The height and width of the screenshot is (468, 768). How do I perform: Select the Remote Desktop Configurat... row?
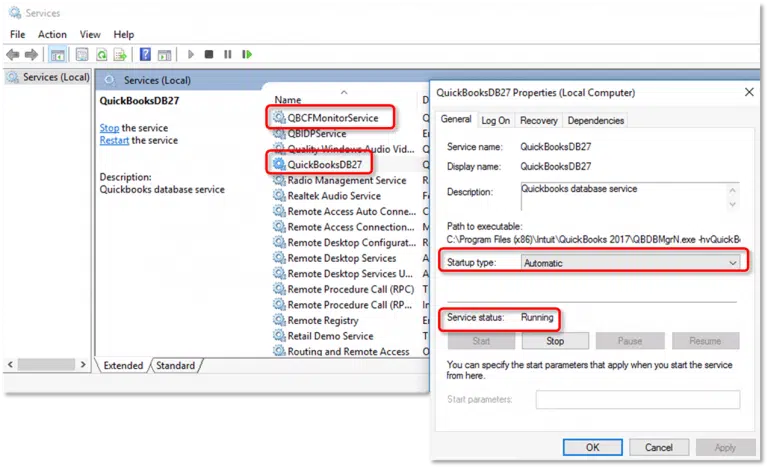(345, 243)
